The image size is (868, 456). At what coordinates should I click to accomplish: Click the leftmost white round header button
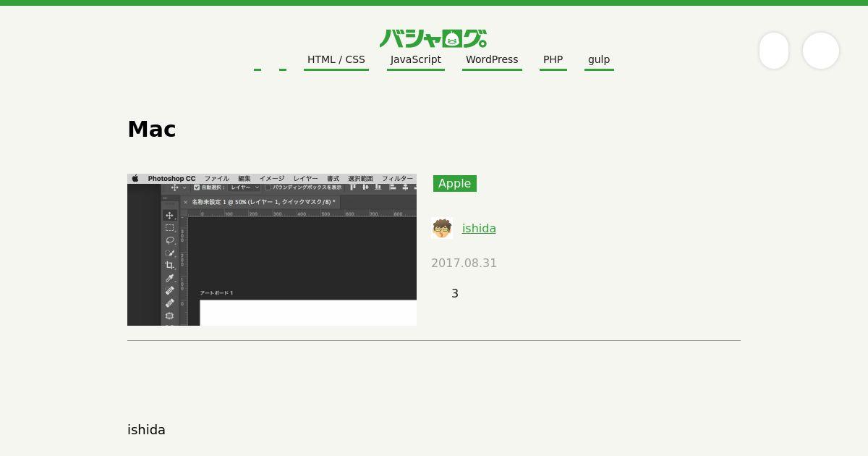coord(774,51)
